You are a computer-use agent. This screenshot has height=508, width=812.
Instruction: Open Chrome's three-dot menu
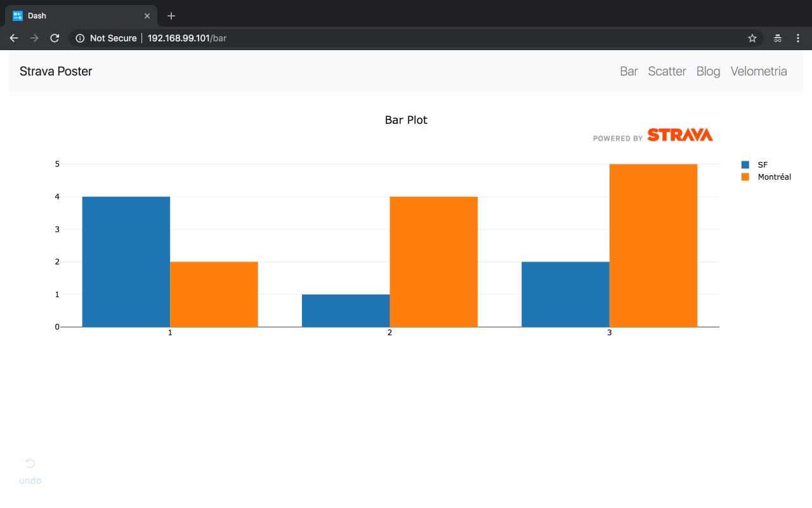click(x=797, y=38)
